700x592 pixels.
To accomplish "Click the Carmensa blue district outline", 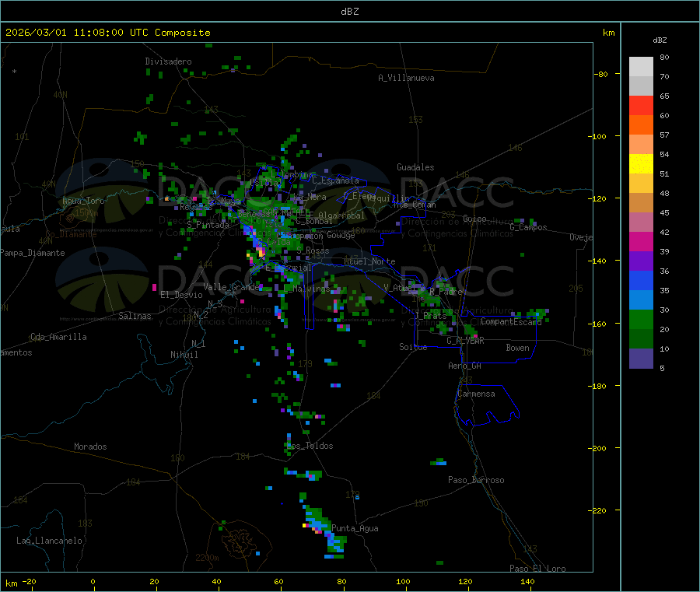I will click(487, 405).
